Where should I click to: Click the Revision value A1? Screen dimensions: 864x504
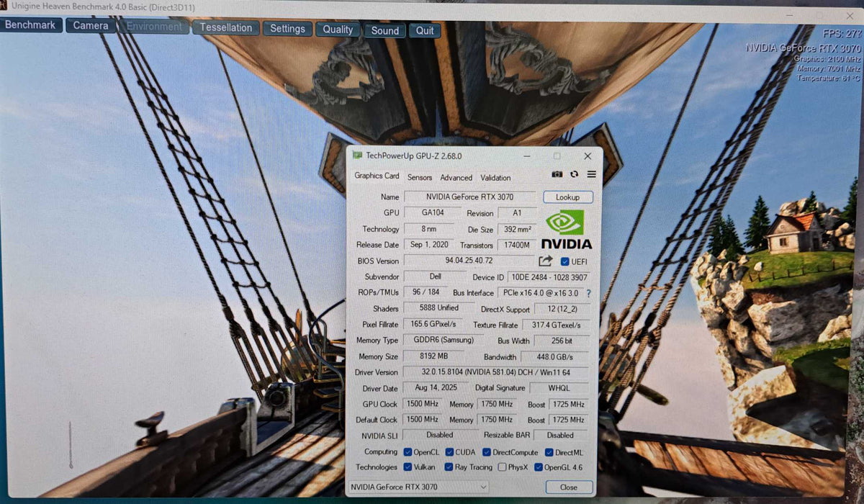coord(517,213)
